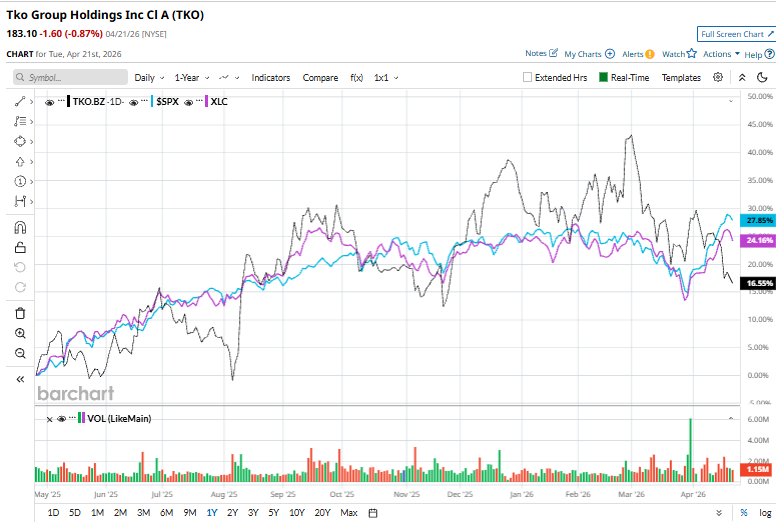Zoom out of the chart
Viewport: 776px width, 522px height.
(20, 353)
